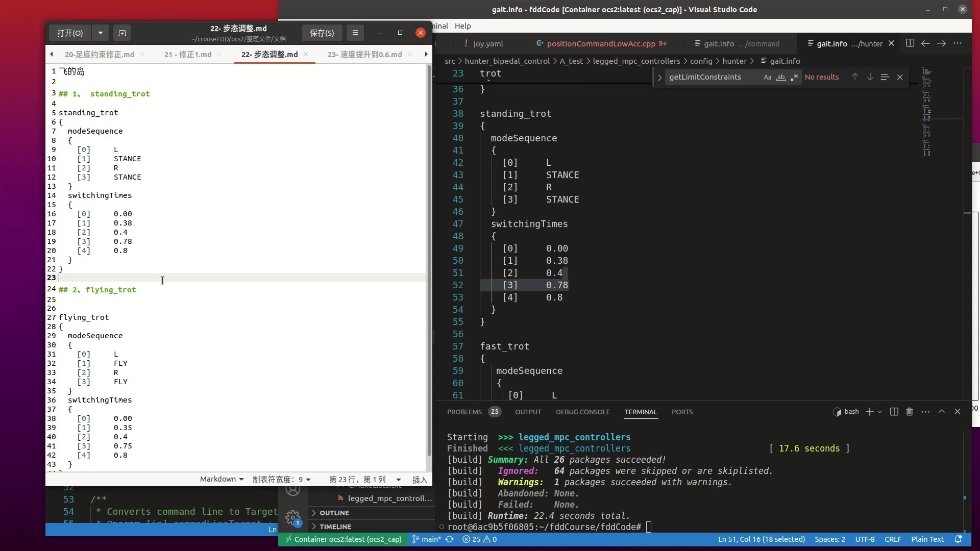This screenshot has width=980, height=551.
Task: Click Find in Selection icon
Action: (885, 77)
